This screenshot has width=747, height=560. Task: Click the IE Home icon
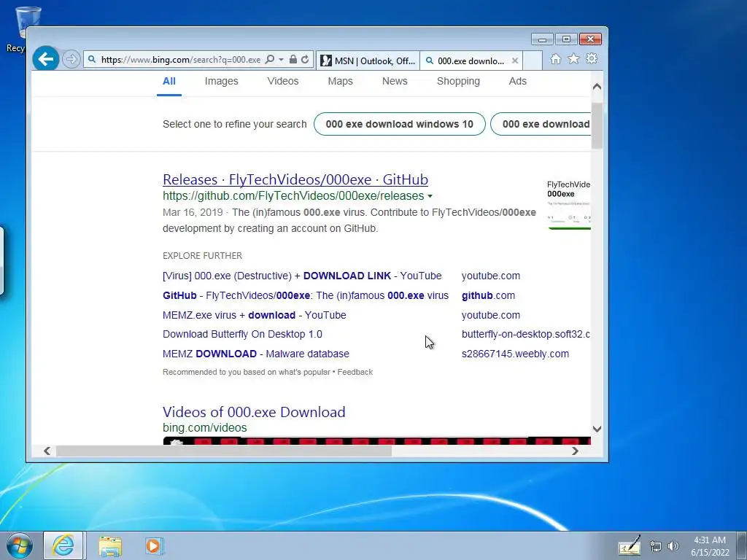tap(555, 59)
